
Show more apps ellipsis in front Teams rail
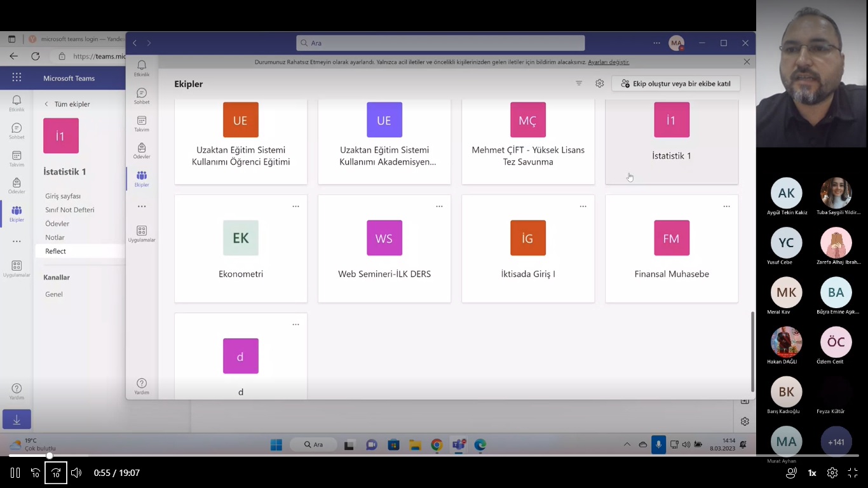[x=142, y=207]
